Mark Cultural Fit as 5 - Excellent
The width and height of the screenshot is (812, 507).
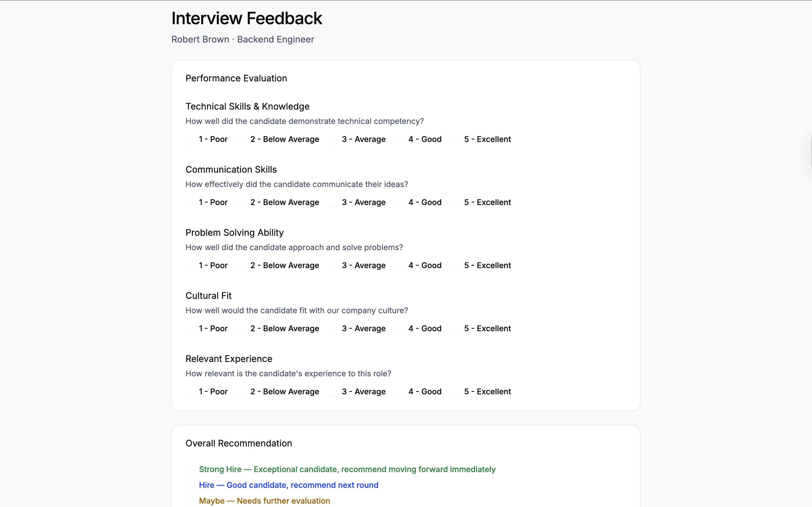coord(455,329)
